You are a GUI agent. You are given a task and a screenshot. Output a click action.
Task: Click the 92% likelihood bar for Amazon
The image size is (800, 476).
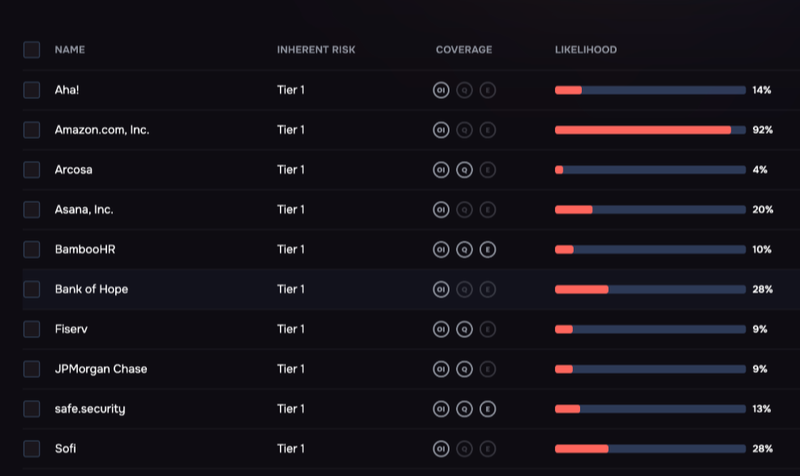point(650,130)
